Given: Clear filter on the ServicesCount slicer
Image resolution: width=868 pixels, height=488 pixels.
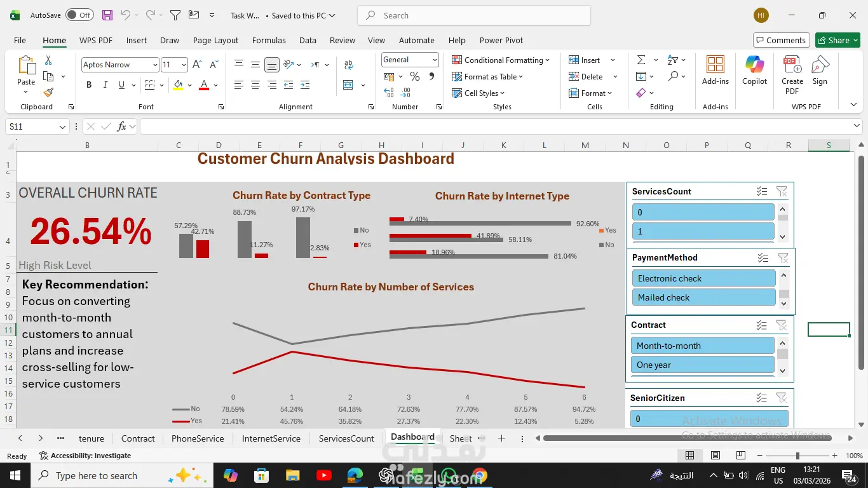Looking at the screenshot, I should click(782, 191).
